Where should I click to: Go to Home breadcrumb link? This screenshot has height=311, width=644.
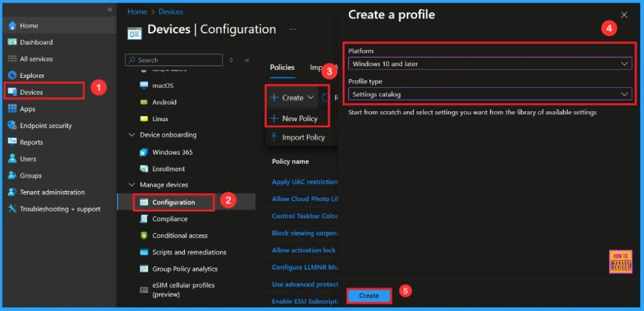point(137,11)
